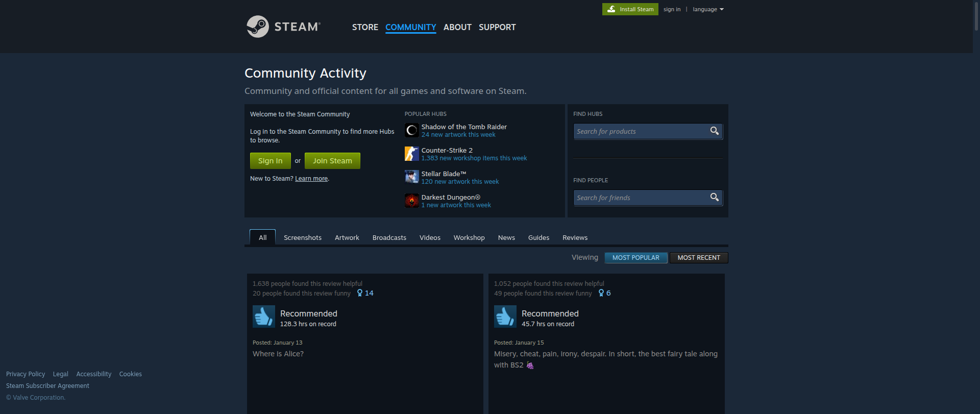Open the Learn more link
Image resolution: width=980 pixels, height=414 pixels.
click(x=311, y=179)
